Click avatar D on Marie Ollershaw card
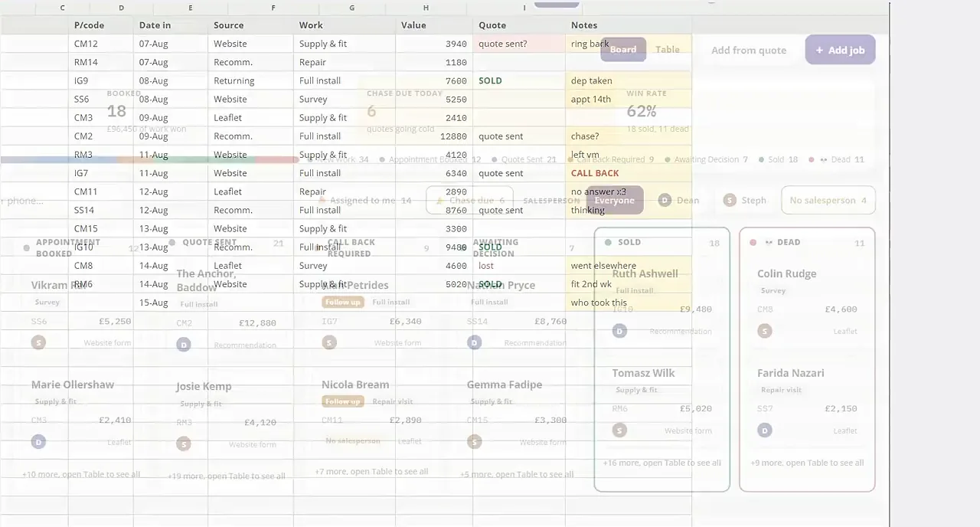980x527 pixels. pos(38,442)
